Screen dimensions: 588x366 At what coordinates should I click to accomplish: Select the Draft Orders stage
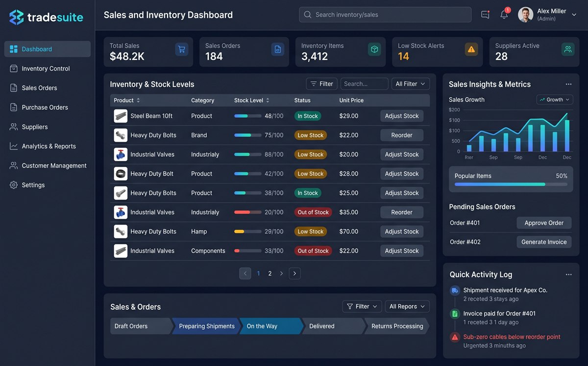(x=141, y=326)
